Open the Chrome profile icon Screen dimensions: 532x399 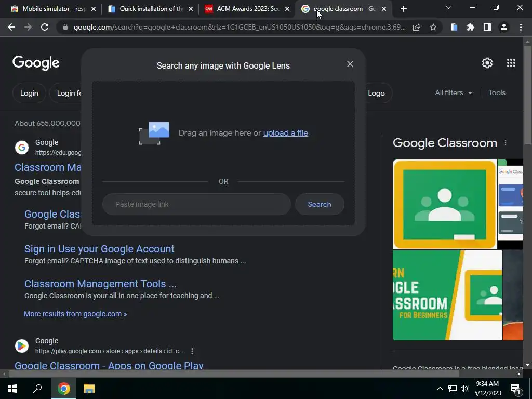coord(504,27)
